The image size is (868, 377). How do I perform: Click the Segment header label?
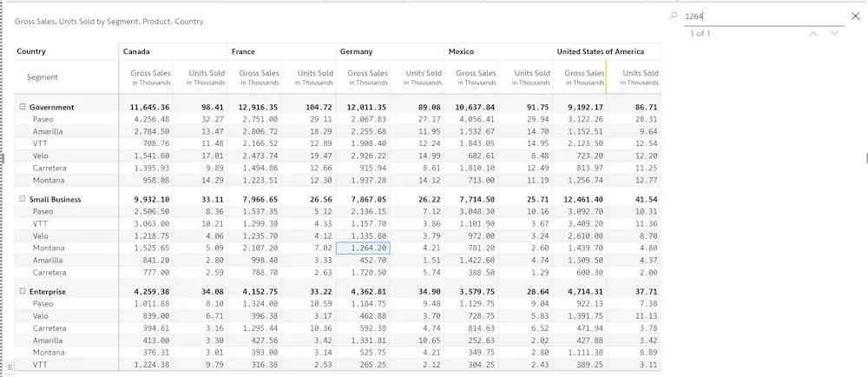[x=42, y=77]
